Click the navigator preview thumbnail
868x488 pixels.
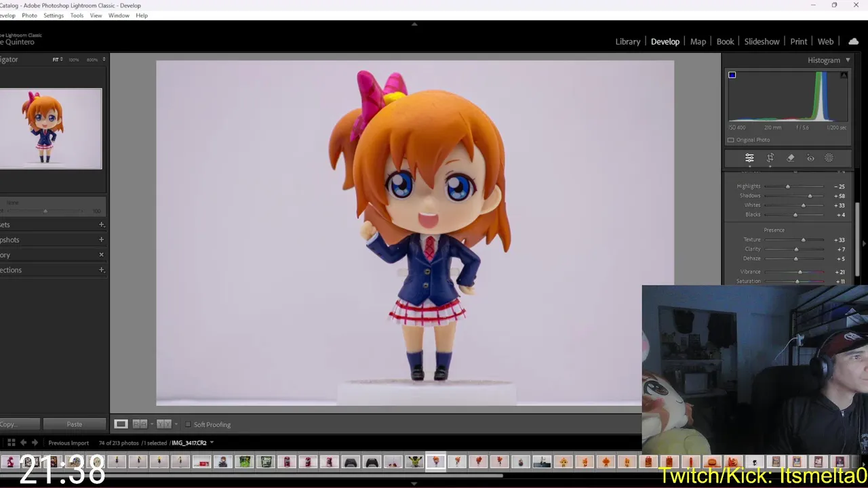51,129
